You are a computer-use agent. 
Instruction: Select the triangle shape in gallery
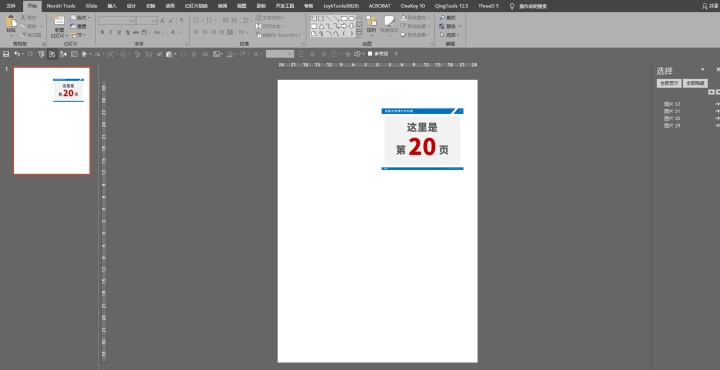coord(321,26)
